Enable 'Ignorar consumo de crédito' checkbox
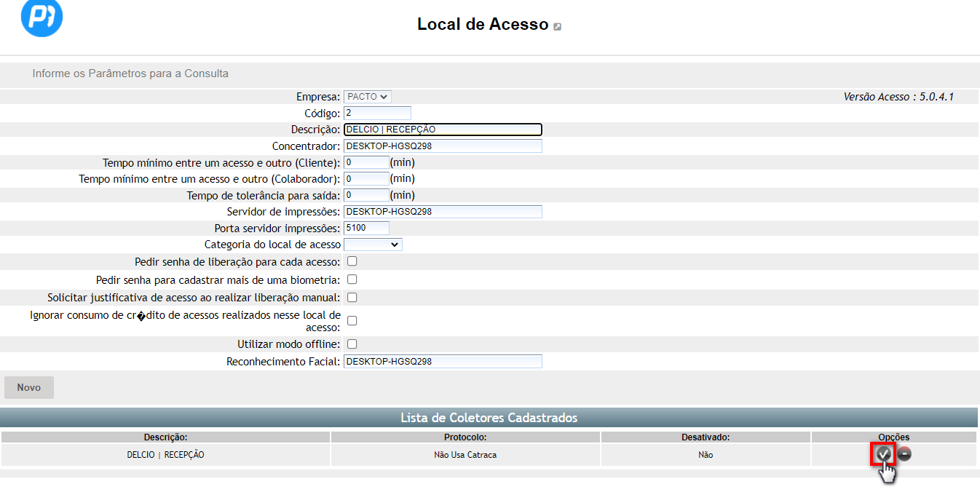980x492 pixels. tap(352, 320)
